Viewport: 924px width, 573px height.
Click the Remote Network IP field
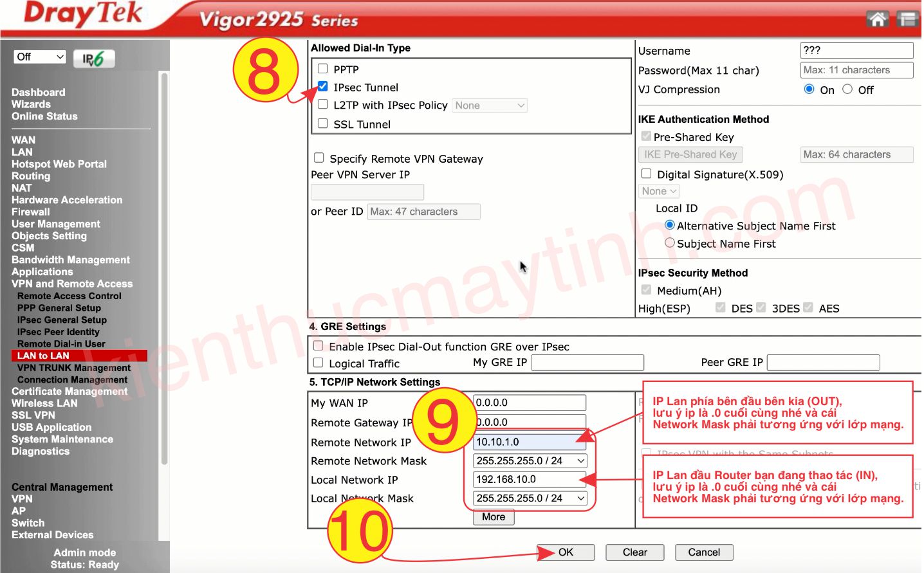pos(529,442)
